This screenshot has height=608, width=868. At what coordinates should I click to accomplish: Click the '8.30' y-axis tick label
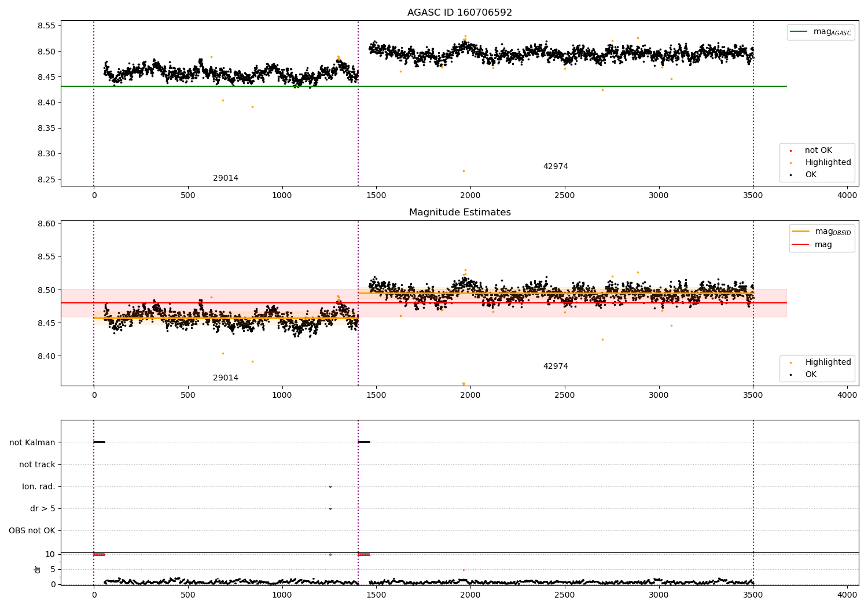tap(46, 154)
